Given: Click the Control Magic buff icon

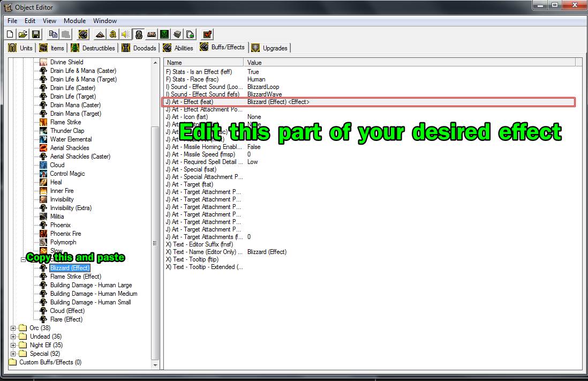Looking at the screenshot, I should click(43, 174).
